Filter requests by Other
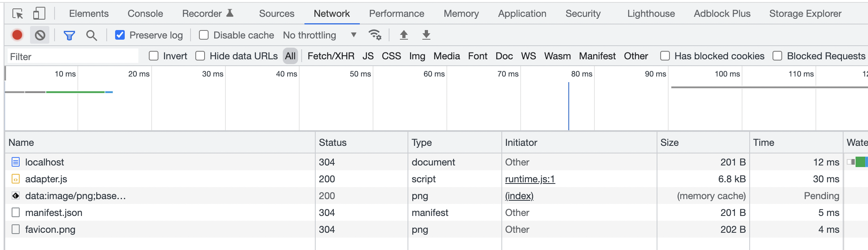Viewport: 868px width, 250px height. pos(636,56)
